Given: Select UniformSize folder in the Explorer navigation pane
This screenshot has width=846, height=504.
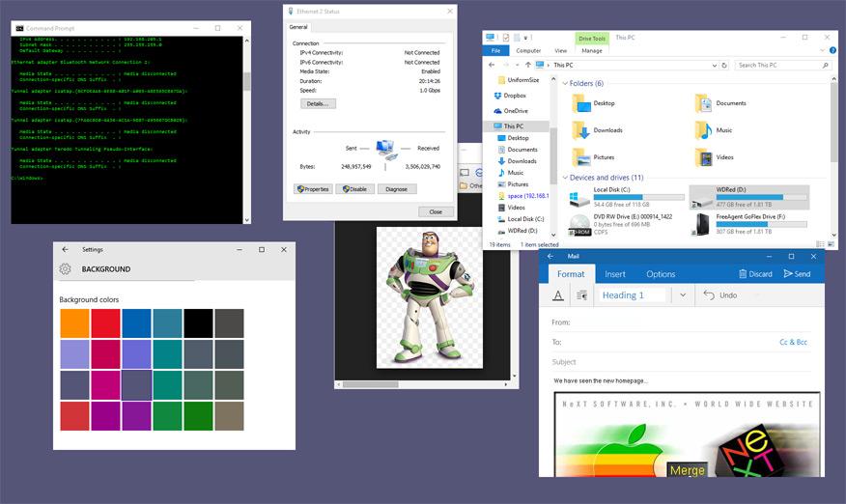Looking at the screenshot, I should point(518,80).
